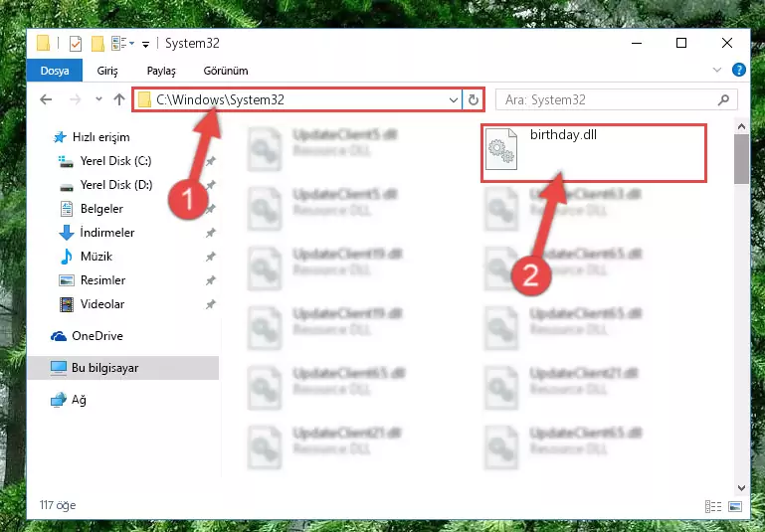Switch to large icons view in status bar
Image resolution: width=765 pixels, height=532 pixels.
(x=735, y=507)
